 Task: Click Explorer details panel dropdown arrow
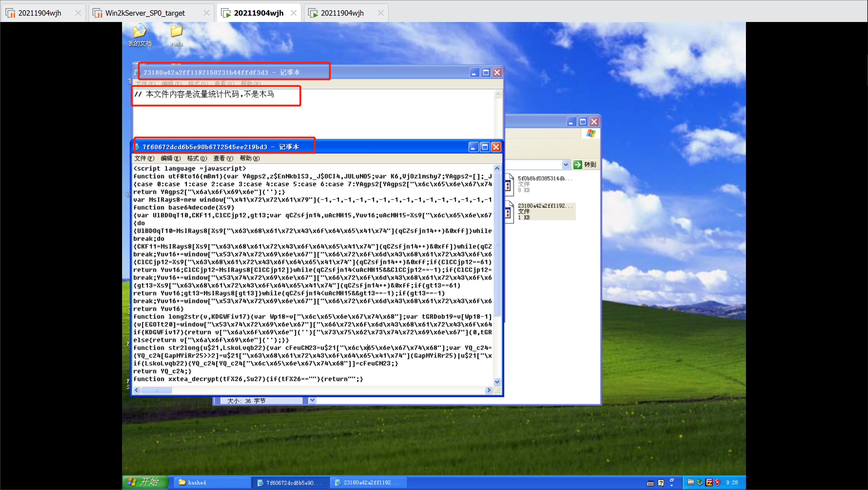point(312,400)
